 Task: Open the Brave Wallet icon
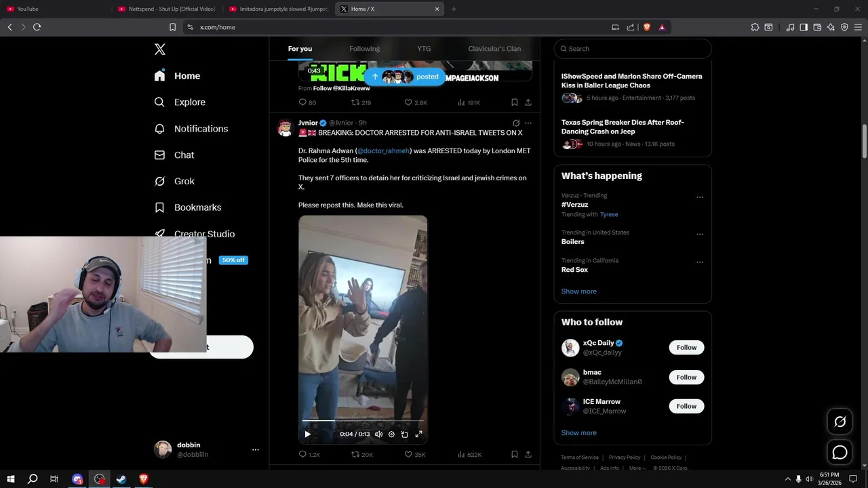coord(817,27)
